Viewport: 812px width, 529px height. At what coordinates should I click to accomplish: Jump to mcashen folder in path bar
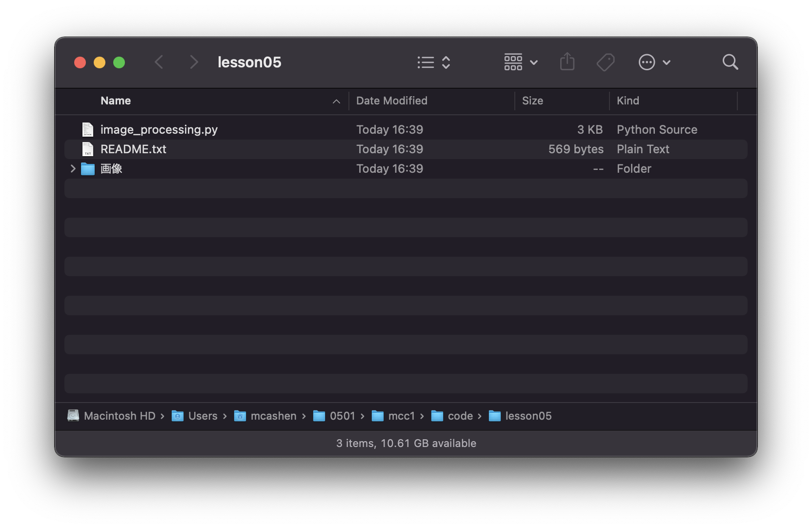click(273, 416)
